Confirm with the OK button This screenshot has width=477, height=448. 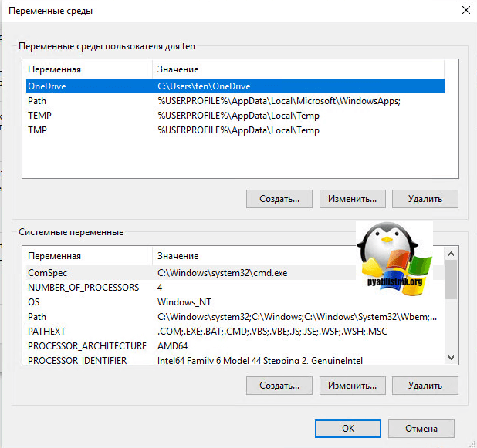[x=347, y=429]
